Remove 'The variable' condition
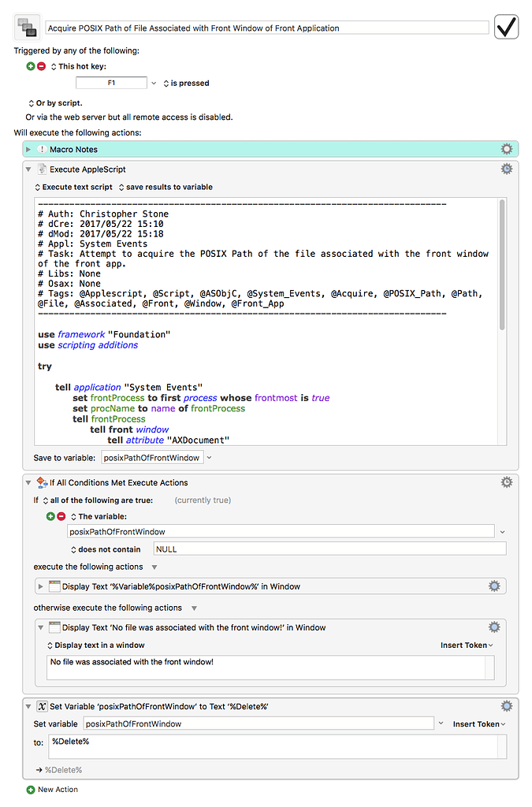Screen dimensions: 532x807 61,516
